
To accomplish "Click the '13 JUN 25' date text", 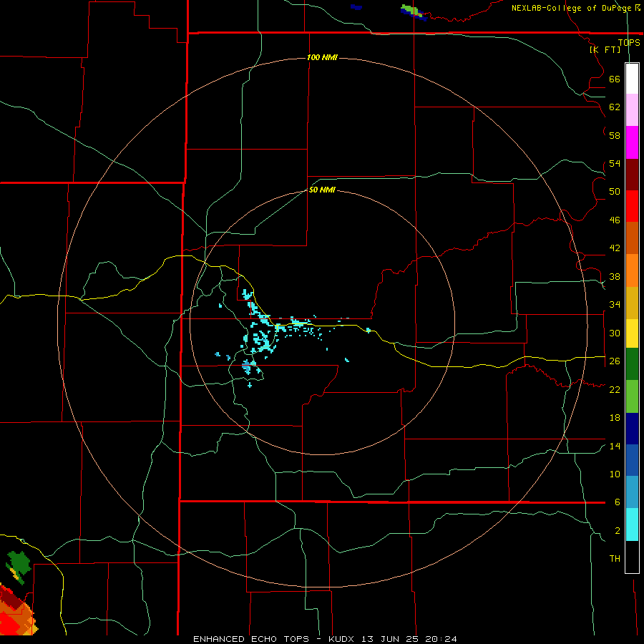I will (x=390, y=639).
